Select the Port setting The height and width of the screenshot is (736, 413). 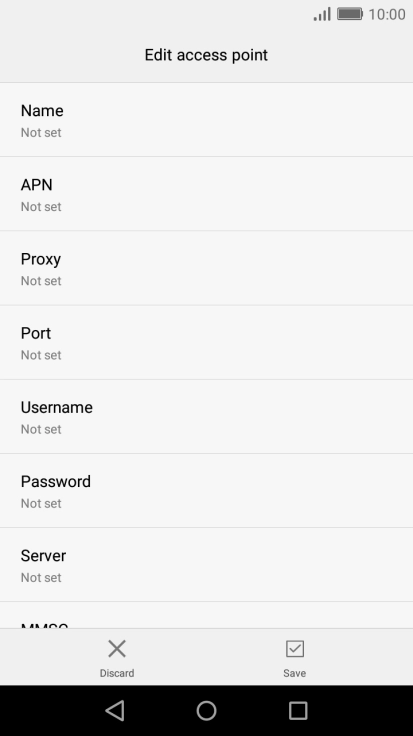206,342
